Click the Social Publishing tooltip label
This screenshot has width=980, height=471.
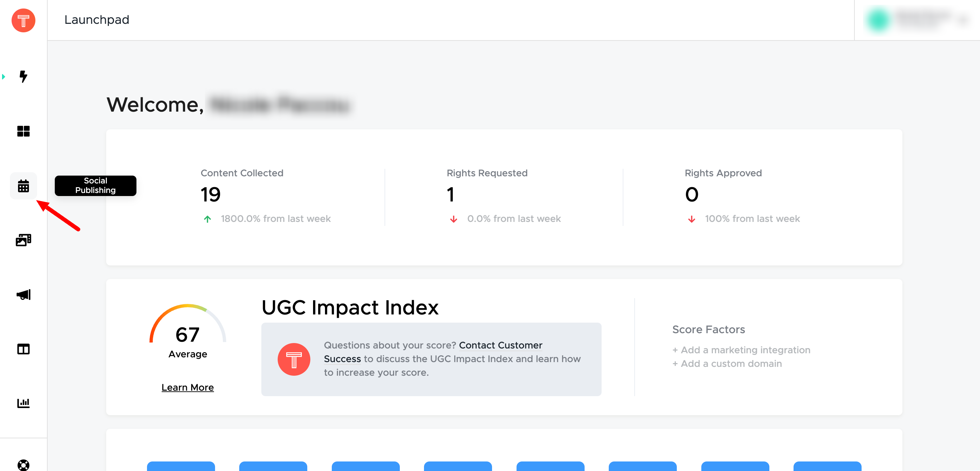[96, 186]
